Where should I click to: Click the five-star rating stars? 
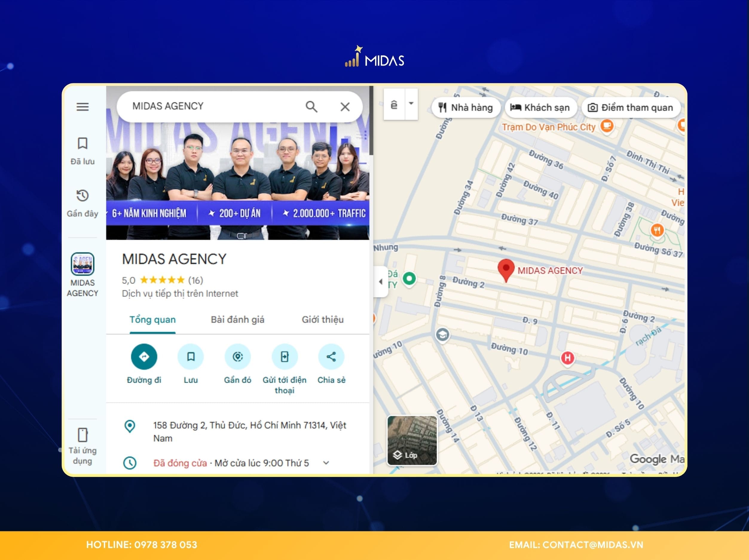[162, 280]
